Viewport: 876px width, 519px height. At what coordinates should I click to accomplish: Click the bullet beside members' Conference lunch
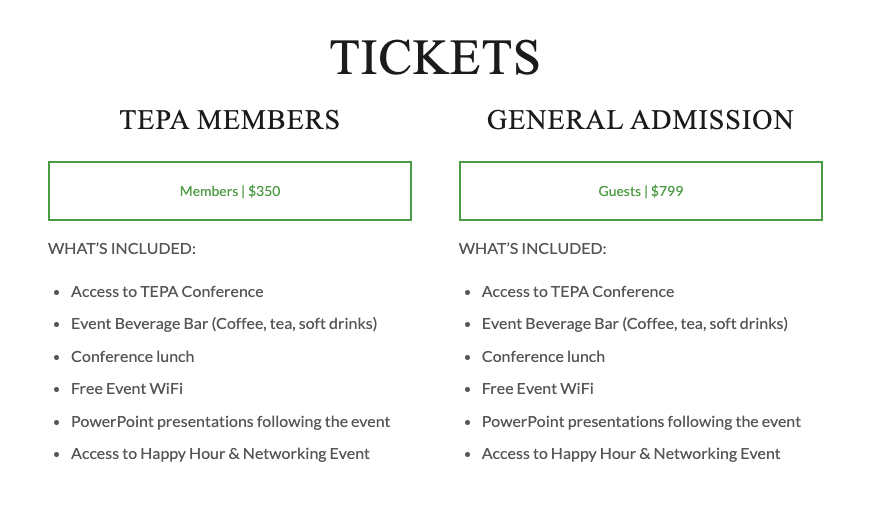pyautogui.click(x=56, y=358)
